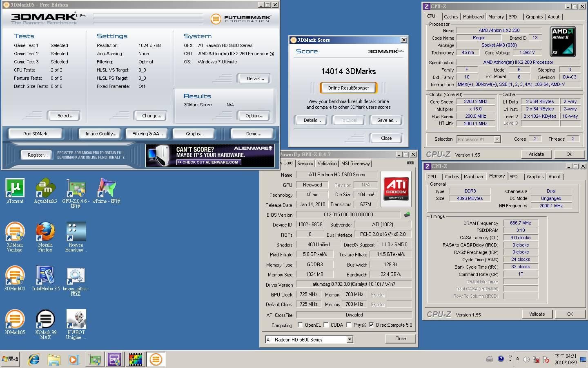Open the wPrime desktop shortcut
The height and width of the screenshot is (368, 588).
[106, 191]
